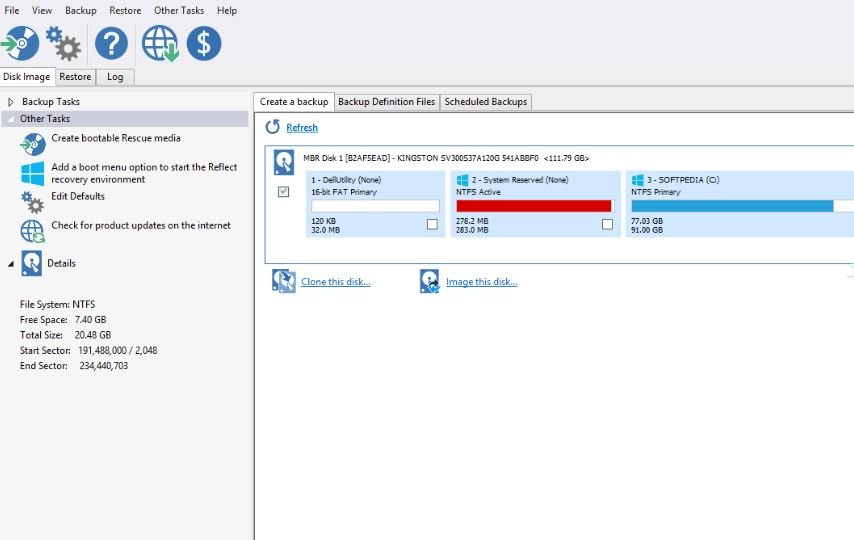Open the Scheduled Backups tab
The width and height of the screenshot is (854, 540).
click(x=486, y=102)
